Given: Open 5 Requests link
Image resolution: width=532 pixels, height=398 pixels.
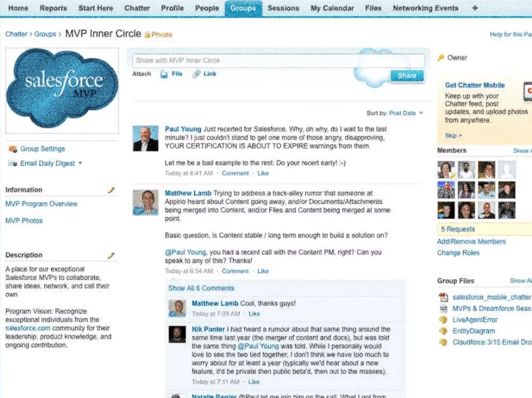Looking at the screenshot, I should tap(458, 229).
